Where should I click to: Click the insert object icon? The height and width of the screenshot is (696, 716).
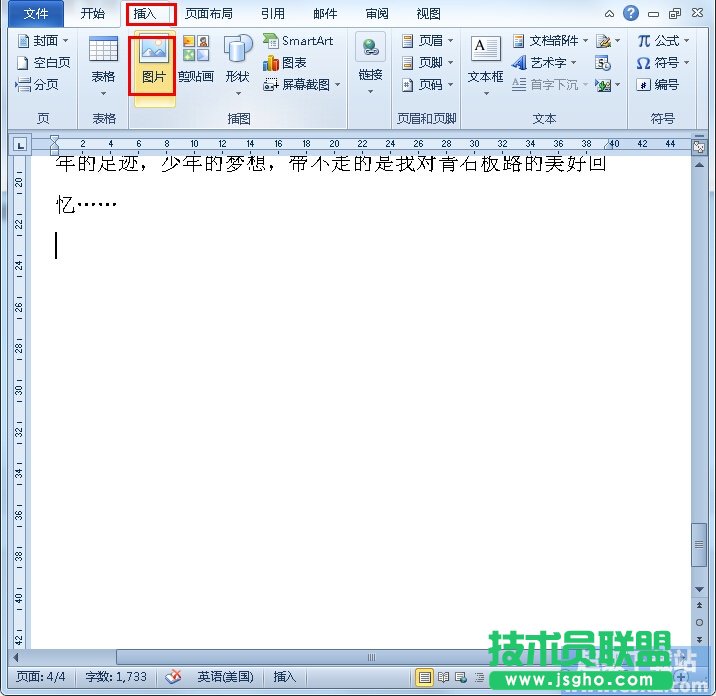click(x=604, y=85)
